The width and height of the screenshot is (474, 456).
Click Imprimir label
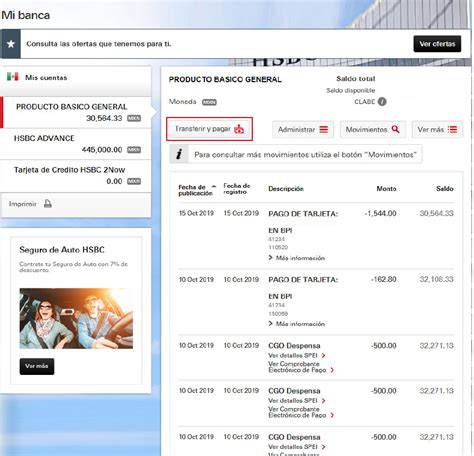coord(23,204)
